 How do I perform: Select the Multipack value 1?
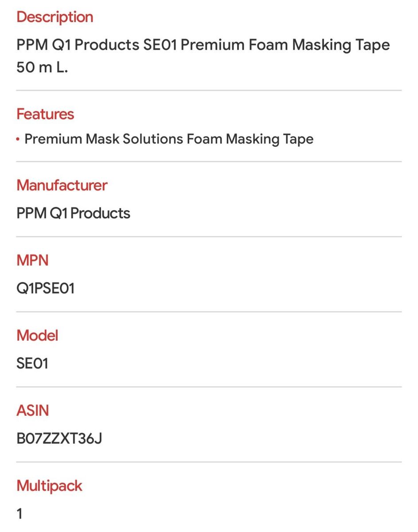coord(19,514)
